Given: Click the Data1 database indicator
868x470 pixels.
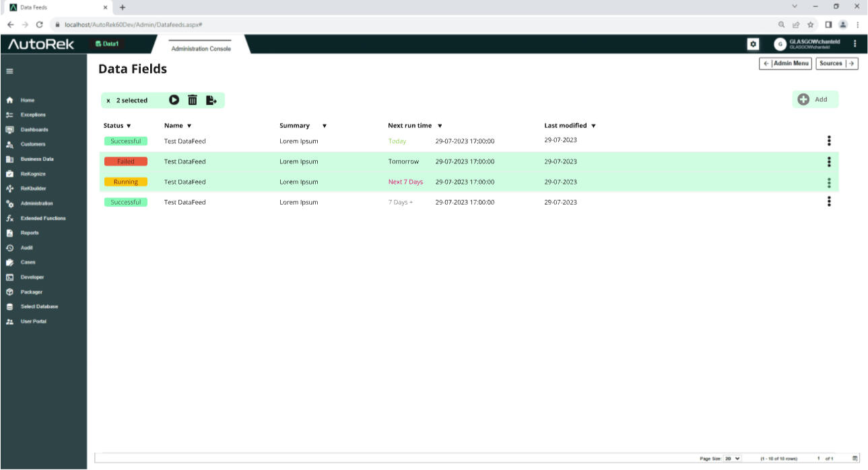Looking at the screenshot, I should [107, 44].
